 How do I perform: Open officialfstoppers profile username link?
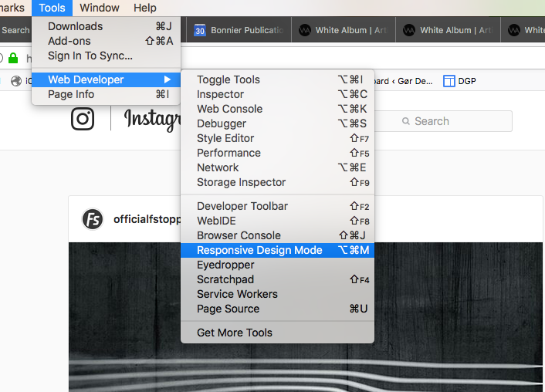coord(146,219)
